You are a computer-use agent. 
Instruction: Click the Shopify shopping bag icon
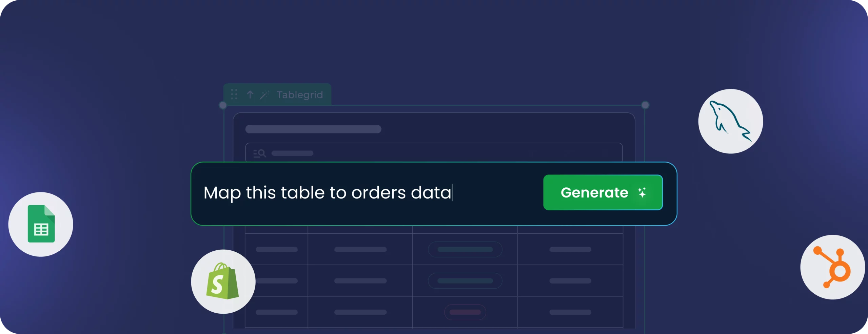click(x=223, y=281)
